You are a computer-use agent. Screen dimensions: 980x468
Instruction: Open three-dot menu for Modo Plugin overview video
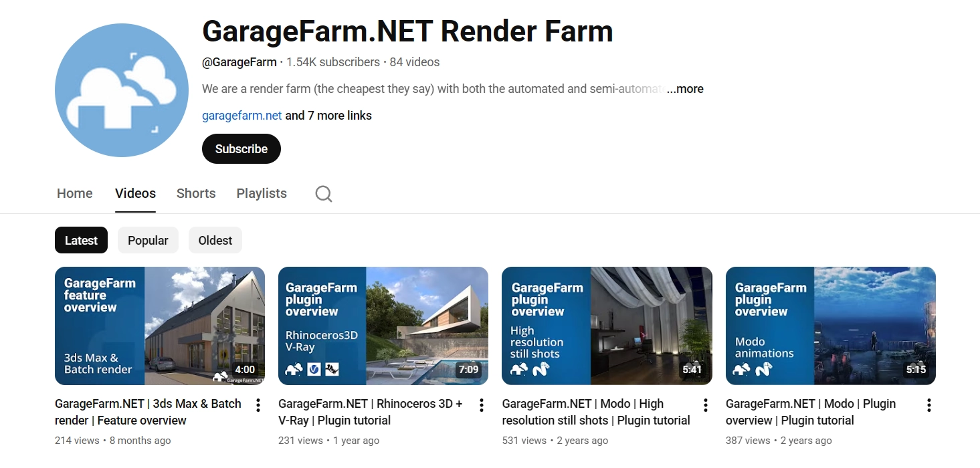[928, 405]
